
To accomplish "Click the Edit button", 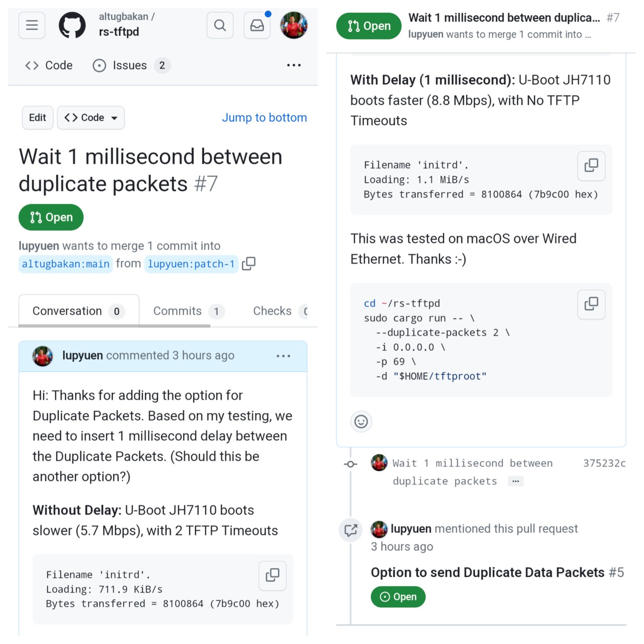I will [x=38, y=118].
